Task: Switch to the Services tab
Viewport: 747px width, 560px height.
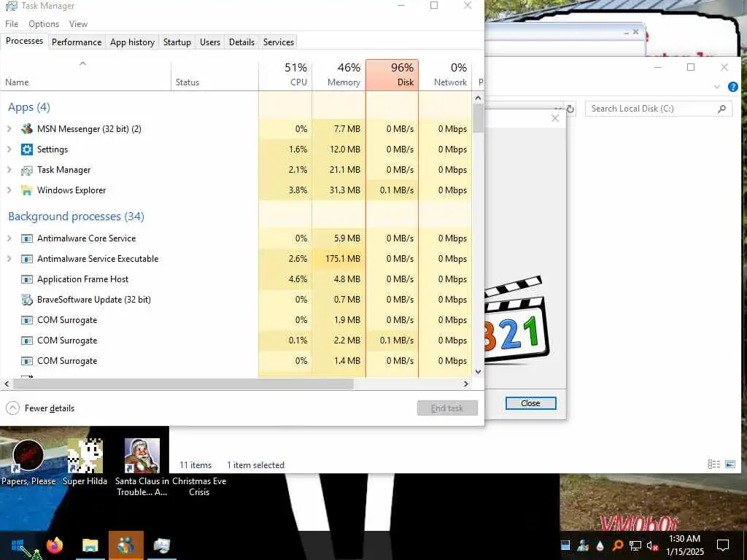Action: (x=279, y=42)
